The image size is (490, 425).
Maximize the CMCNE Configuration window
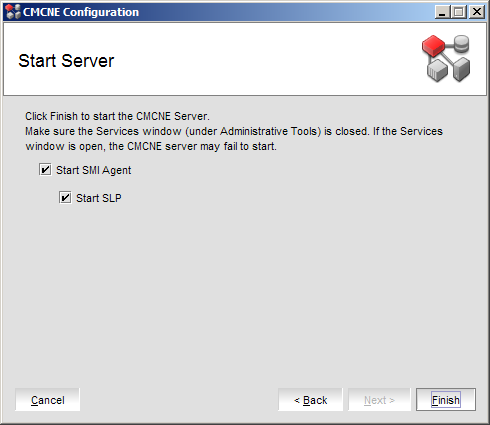459,12
